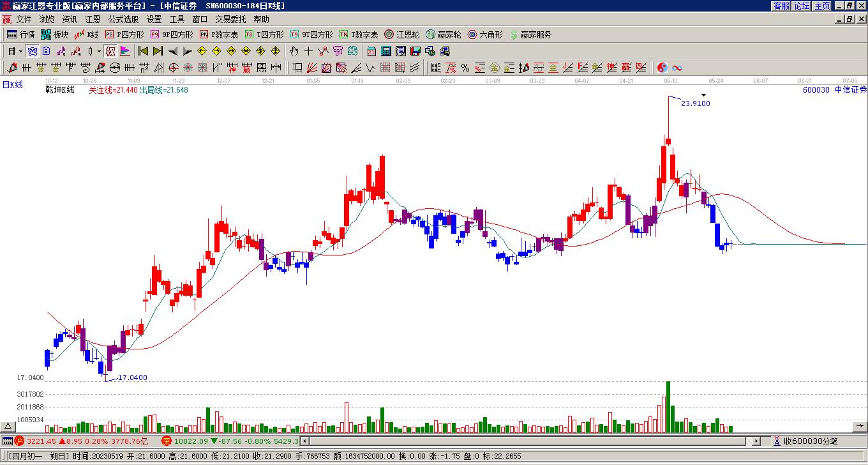Click the 乾坤K线 indicator label
The width and height of the screenshot is (868, 465).
pos(59,90)
